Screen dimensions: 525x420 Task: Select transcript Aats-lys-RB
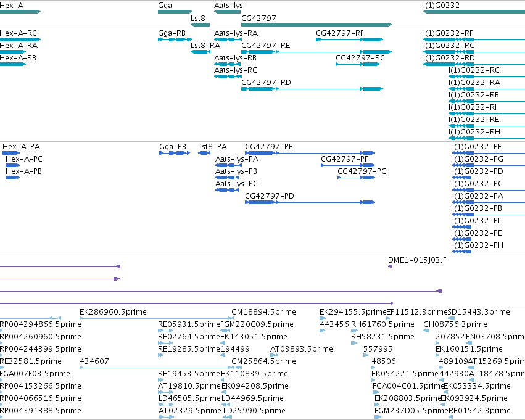(228, 64)
